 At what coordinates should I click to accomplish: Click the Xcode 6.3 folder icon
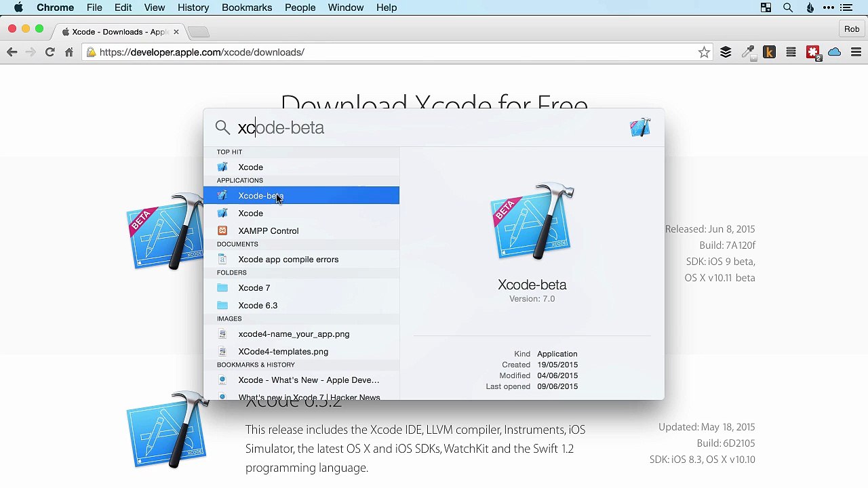pos(222,305)
